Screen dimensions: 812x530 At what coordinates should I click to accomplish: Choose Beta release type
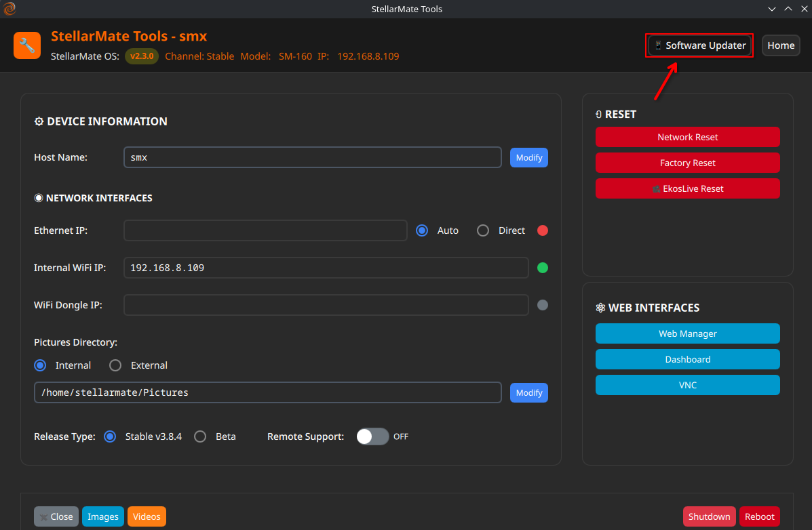pyautogui.click(x=200, y=436)
